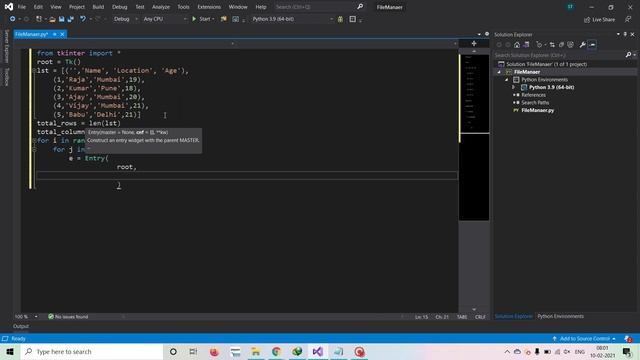Viewport: 640px width, 360px height.
Task: Open the Analyze menu
Action: (161, 7)
